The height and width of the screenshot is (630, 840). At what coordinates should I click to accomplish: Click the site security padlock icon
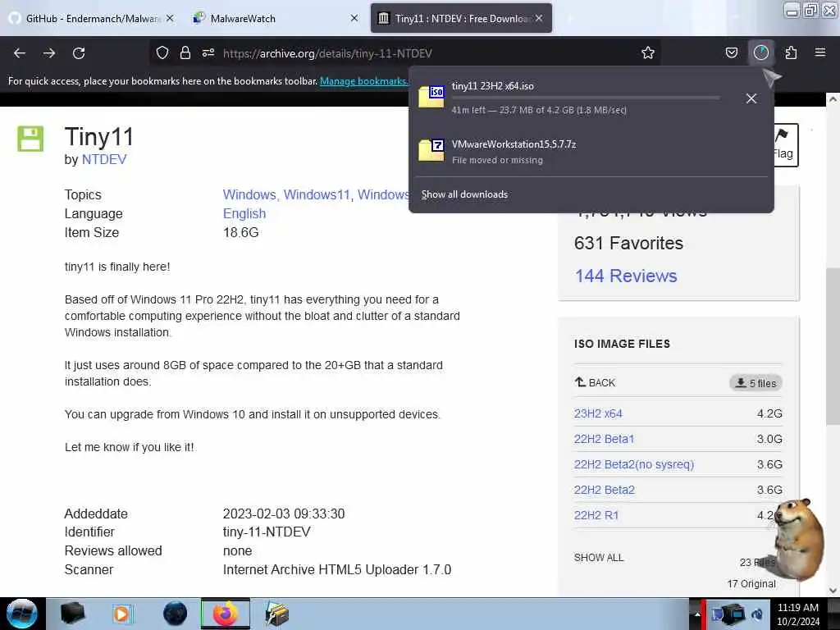coord(185,52)
